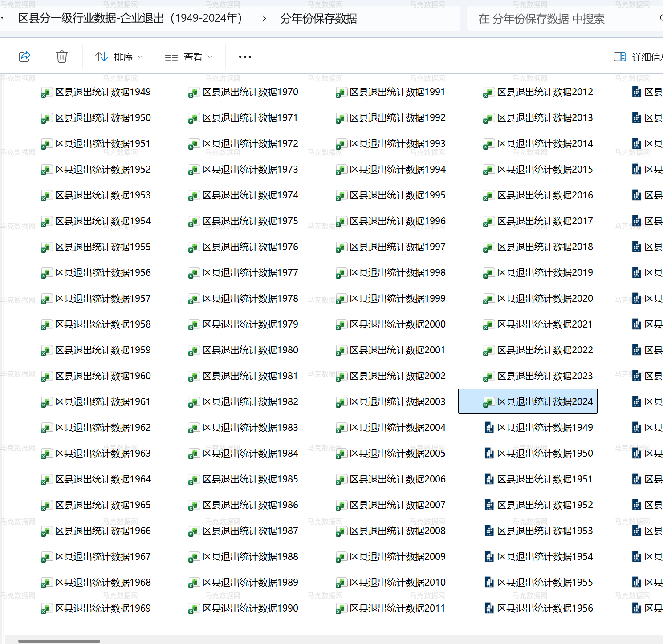Select file 区县退出统计数据2000
Screen dimensions: 663x644
tap(397, 324)
